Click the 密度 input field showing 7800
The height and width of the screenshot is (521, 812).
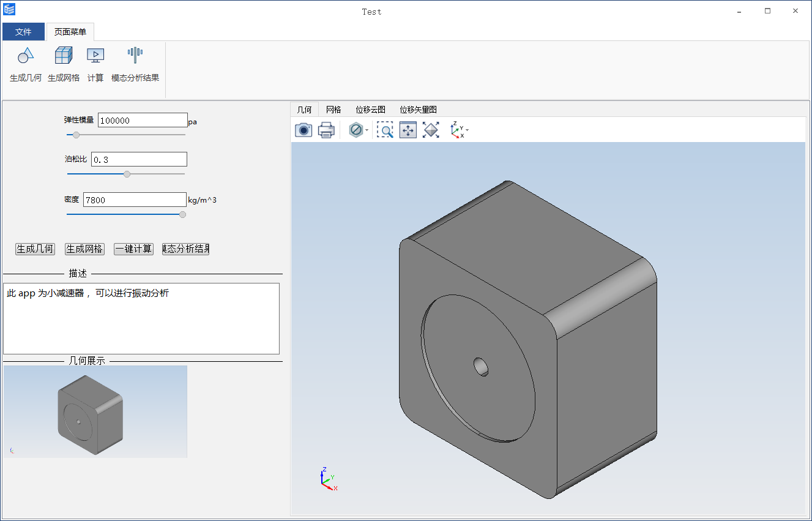tap(135, 200)
